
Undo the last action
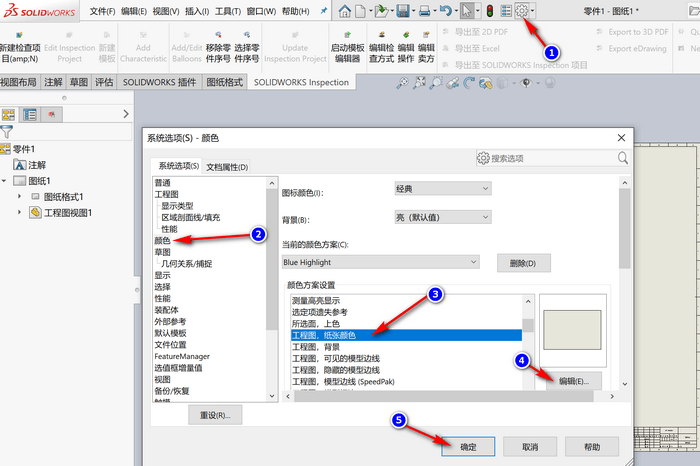click(x=445, y=11)
